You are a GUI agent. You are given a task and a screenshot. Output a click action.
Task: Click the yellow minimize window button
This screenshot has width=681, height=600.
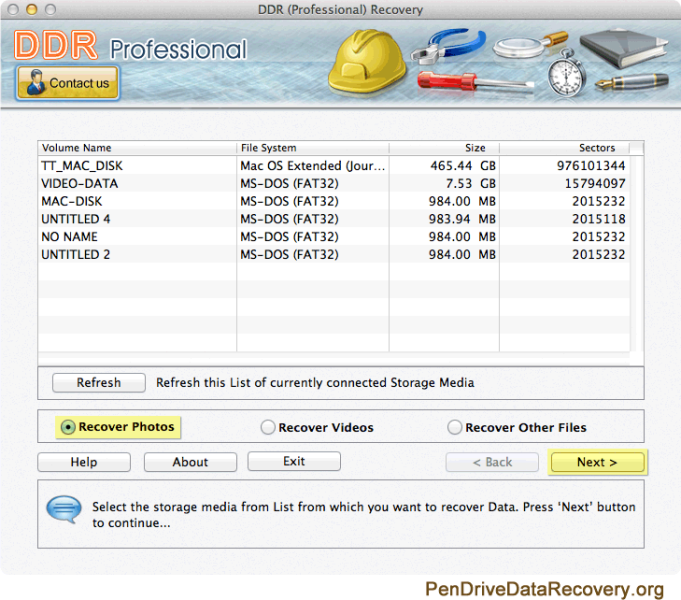click(31, 9)
